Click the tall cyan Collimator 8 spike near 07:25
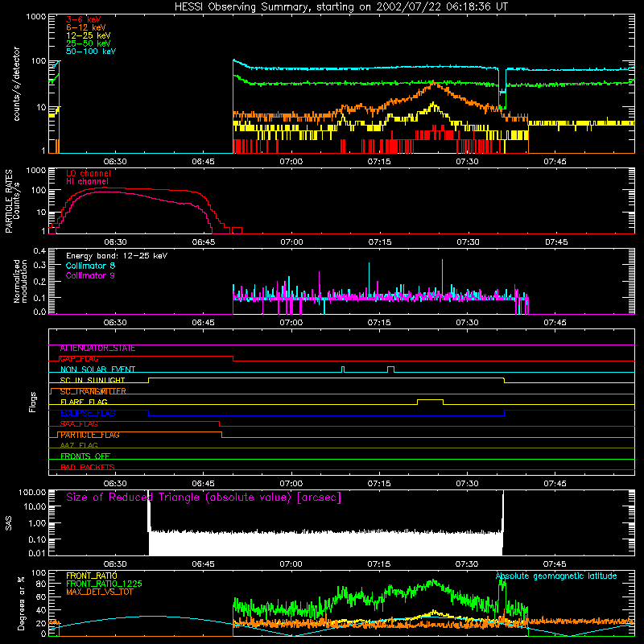Image resolution: width=644 pixels, height=644 pixels. coord(442,275)
